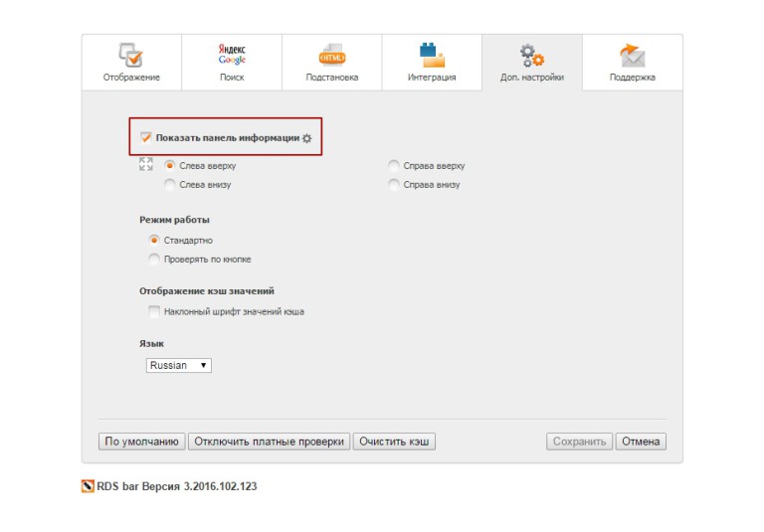Click gear icon next to Показать панель информации
Viewport: 764px width, 532px height.
(x=307, y=138)
